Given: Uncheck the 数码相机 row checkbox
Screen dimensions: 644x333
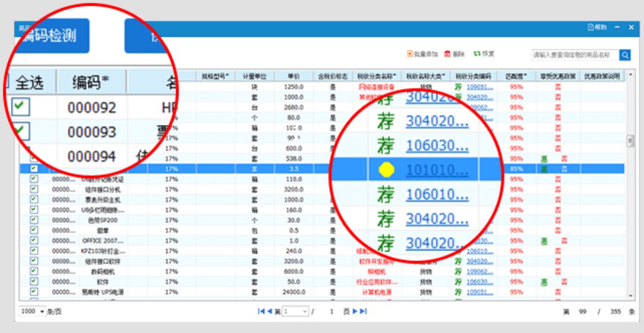Looking at the screenshot, I should 34,271.
